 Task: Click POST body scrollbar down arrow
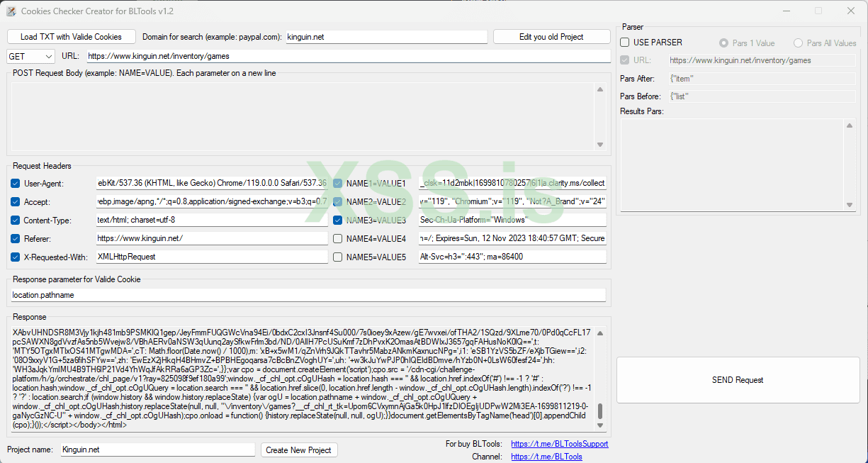point(600,145)
